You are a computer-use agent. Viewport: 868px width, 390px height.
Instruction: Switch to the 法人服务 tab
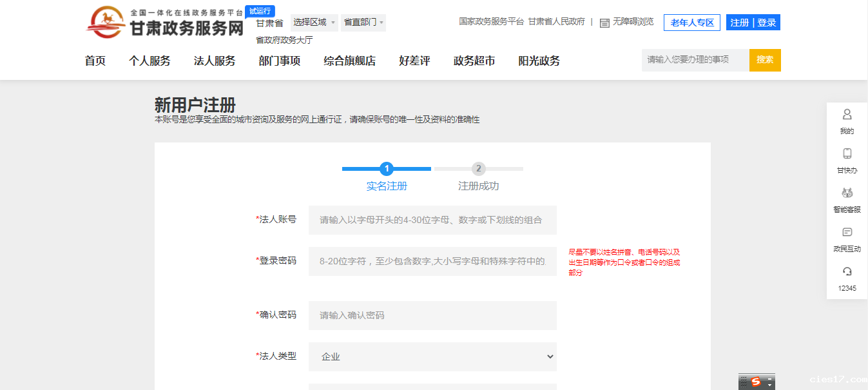[214, 61]
